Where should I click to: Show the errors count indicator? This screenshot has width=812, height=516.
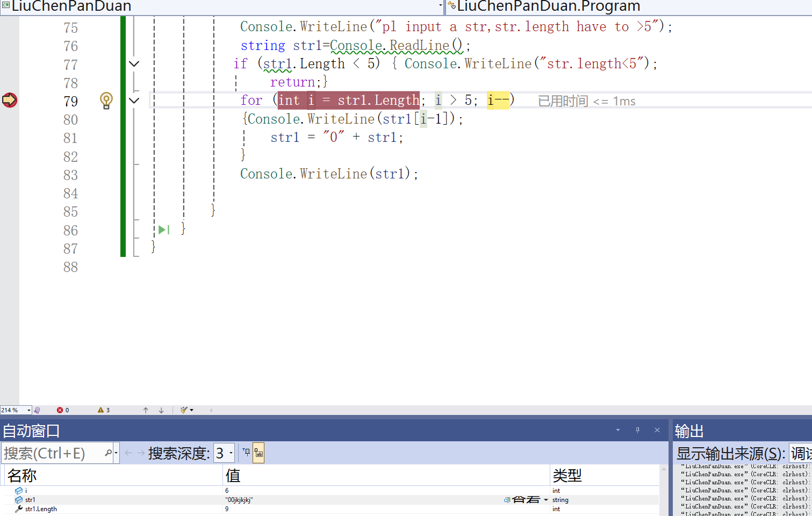pyautogui.click(x=63, y=410)
